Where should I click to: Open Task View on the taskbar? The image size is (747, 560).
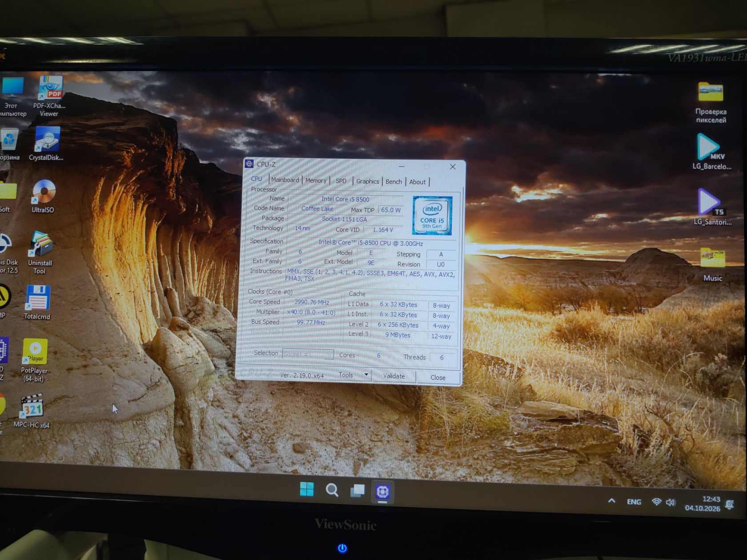pyautogui.click(x=357, y=490)
